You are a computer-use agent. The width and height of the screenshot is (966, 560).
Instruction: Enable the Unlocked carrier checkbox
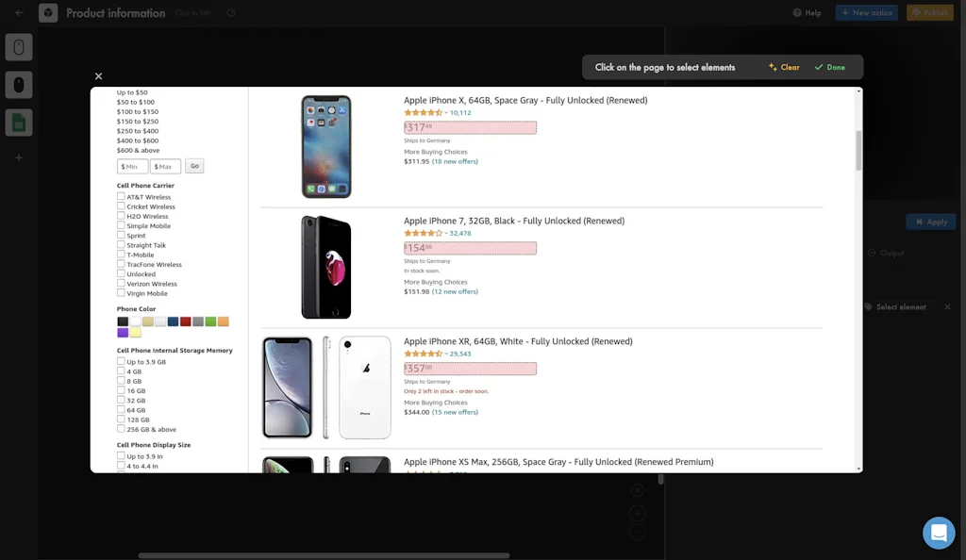121,273
